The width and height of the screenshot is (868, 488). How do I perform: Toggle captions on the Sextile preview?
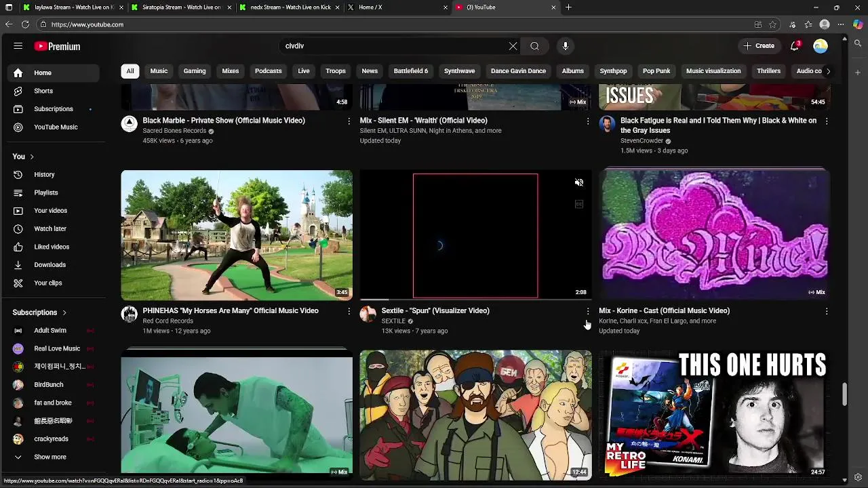click(579, 204)
